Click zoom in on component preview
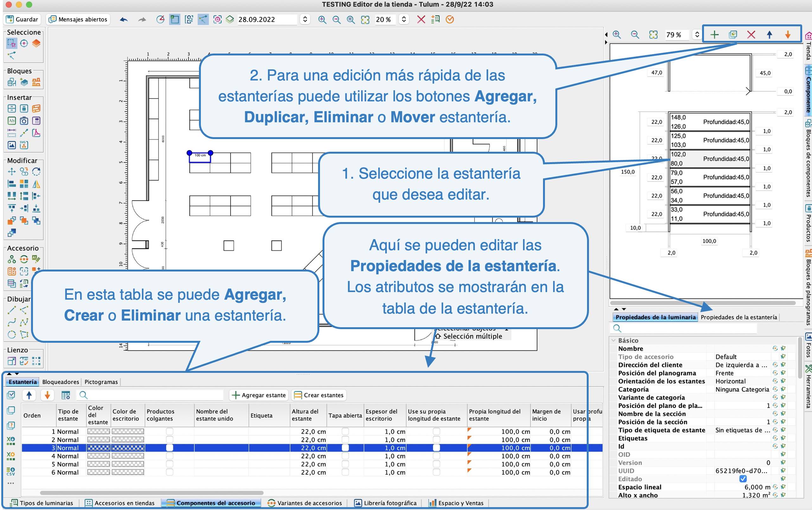Screen dimensions: 812x510 pos(617,35)
